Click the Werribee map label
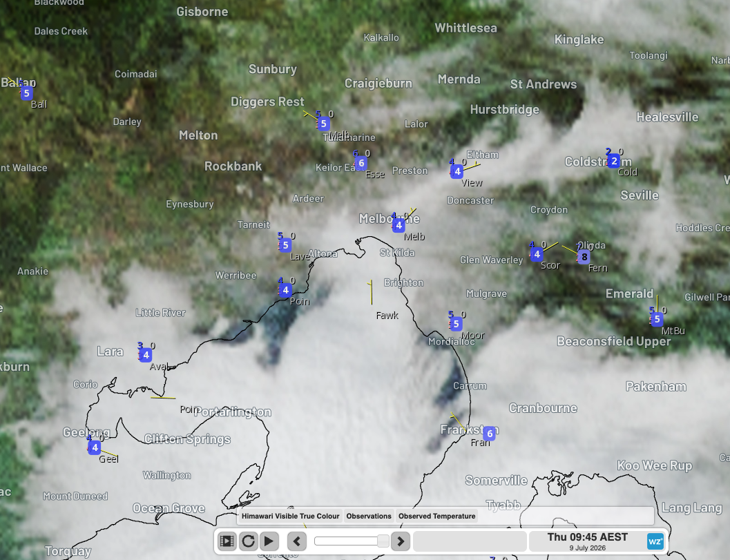The image size is (730, 560). pyautogui.click(x=236, y=276)
